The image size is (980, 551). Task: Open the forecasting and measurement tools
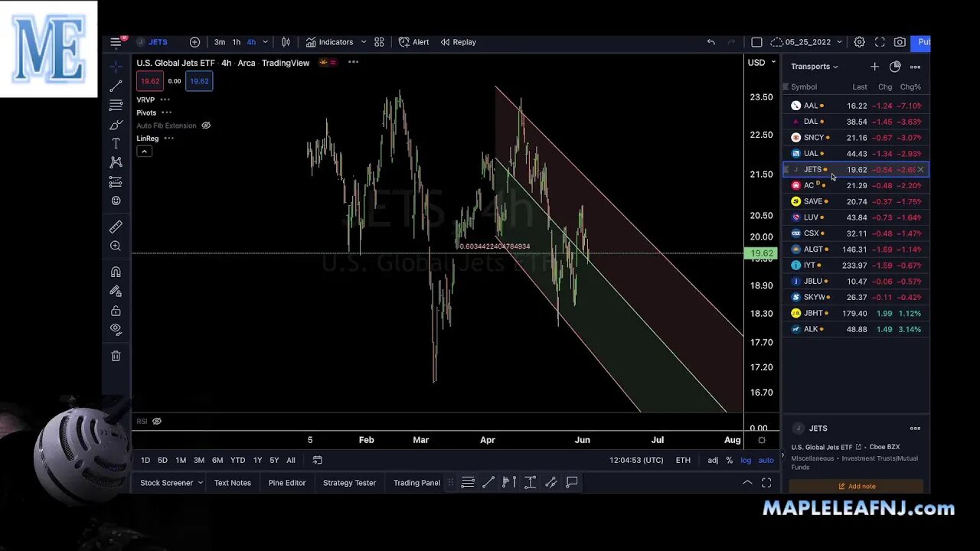[116, 181]
